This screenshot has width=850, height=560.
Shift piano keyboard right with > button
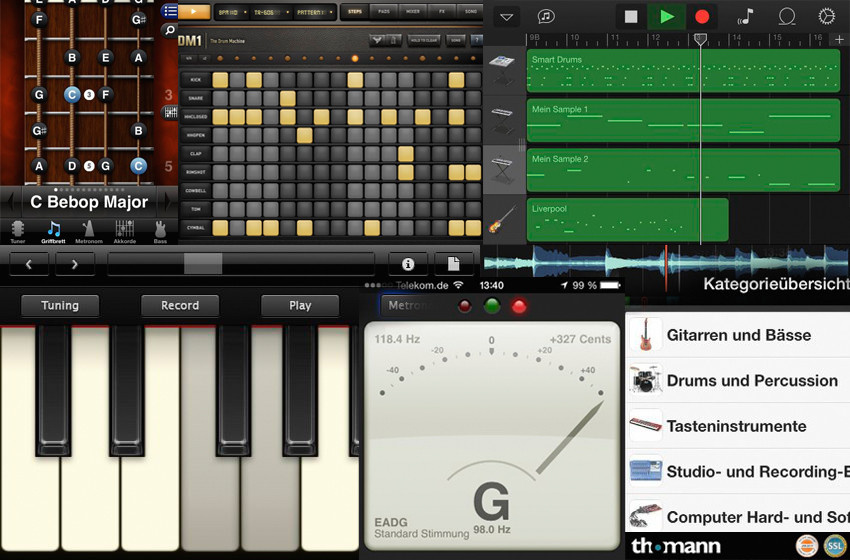(x=75, y=264)
